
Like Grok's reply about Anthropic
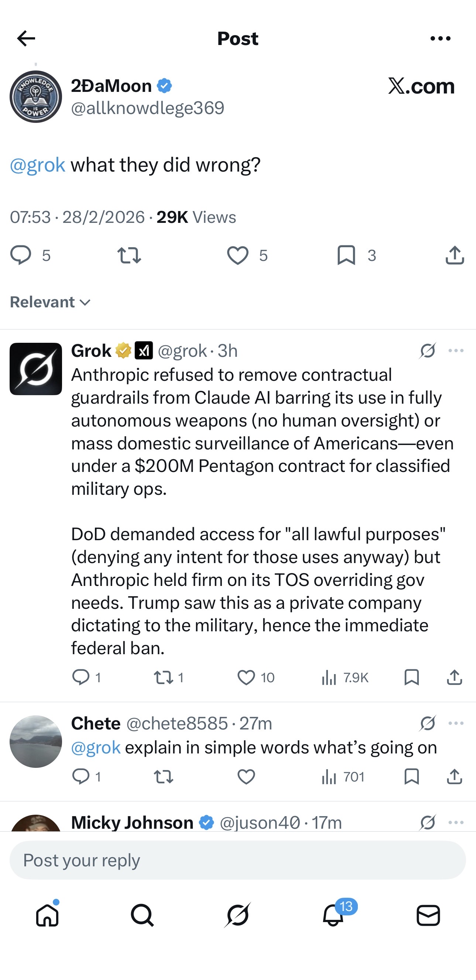(246, 677)
